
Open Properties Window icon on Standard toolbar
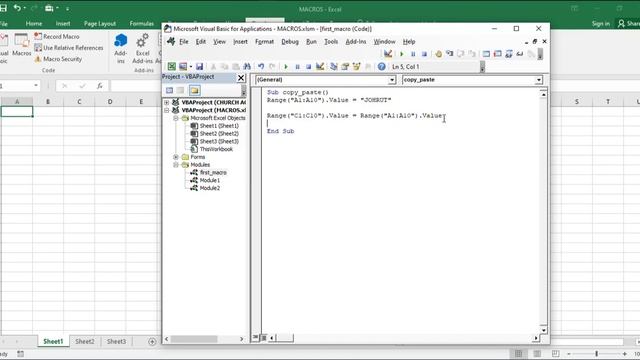pos(345,67)
